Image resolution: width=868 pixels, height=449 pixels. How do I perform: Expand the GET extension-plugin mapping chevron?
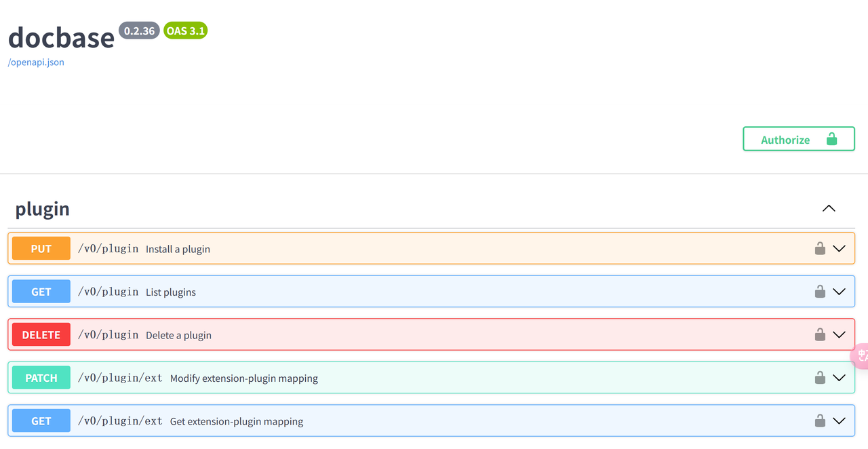coord(839,421)
